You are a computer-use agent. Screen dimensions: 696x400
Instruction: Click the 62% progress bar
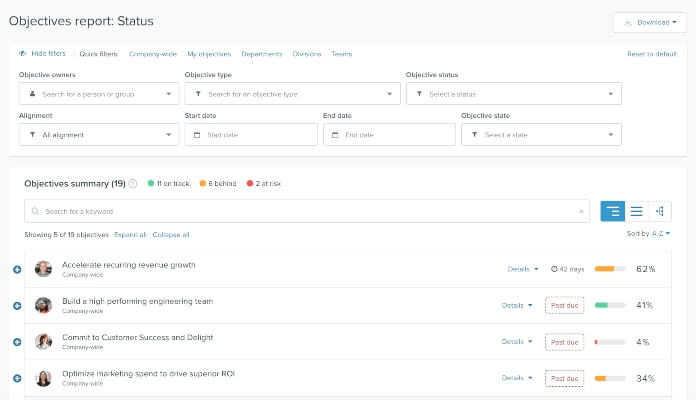click(609, 269)
